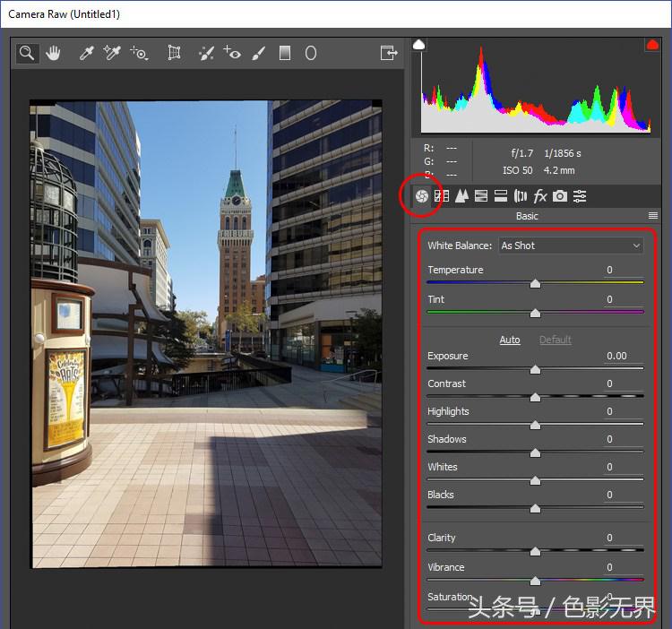Select the Hand tool

[54, 53]
